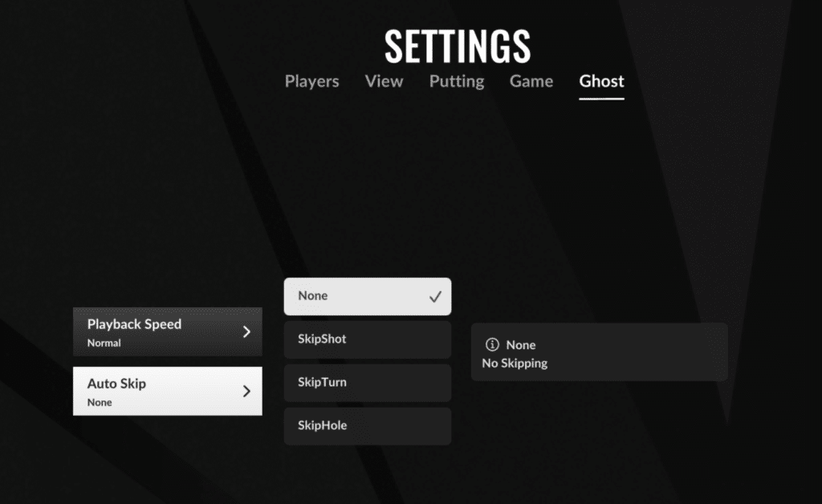Switch to the Putting tab
This screenshot has height=504, width=822.
[x=457, y=81]
